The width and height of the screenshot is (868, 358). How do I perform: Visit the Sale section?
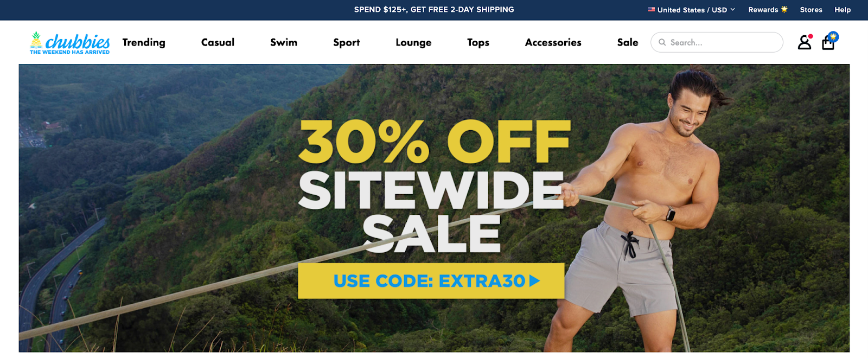tap(628, 42)
